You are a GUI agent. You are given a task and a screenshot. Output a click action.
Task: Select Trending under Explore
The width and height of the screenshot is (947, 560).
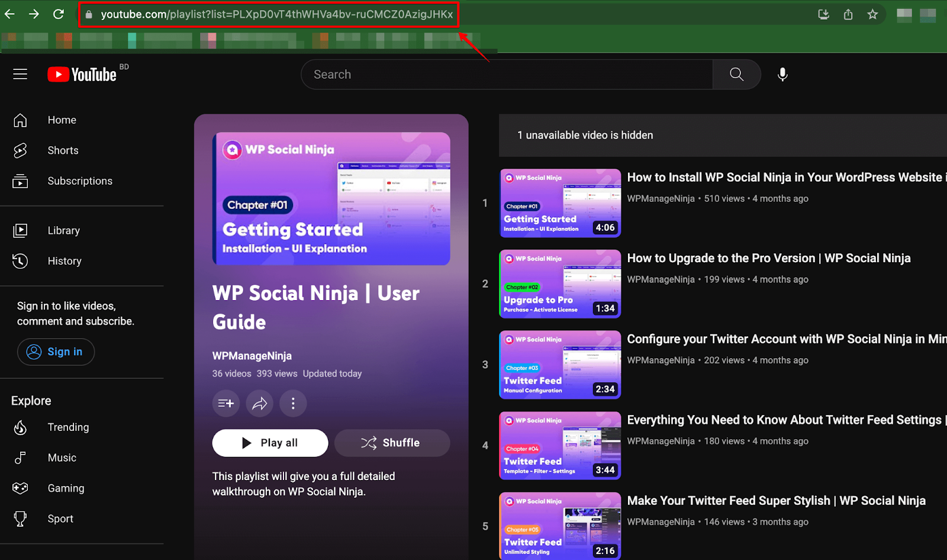tap(69, 427)
